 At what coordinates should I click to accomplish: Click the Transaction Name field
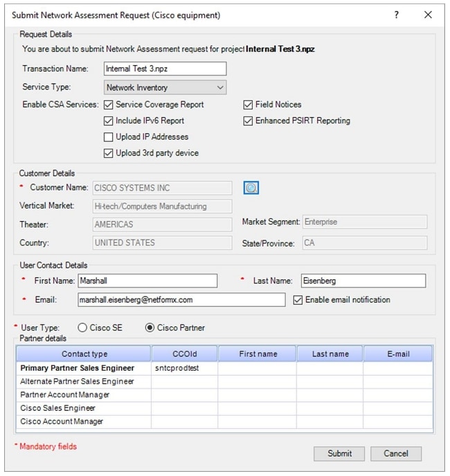tap(165, 69)
